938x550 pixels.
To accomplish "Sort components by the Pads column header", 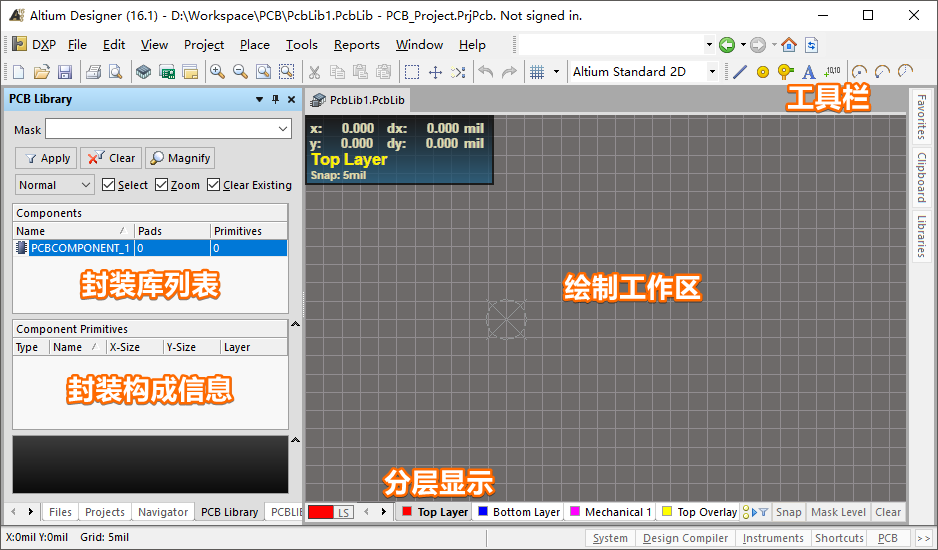I will 172,230.
